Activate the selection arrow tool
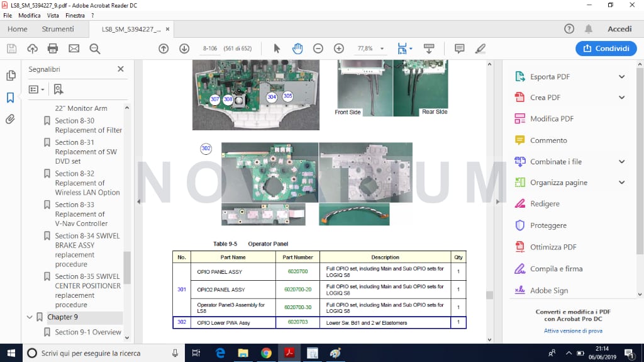The height and width of the screenshot is (362, 644). (x=277, y=48)
